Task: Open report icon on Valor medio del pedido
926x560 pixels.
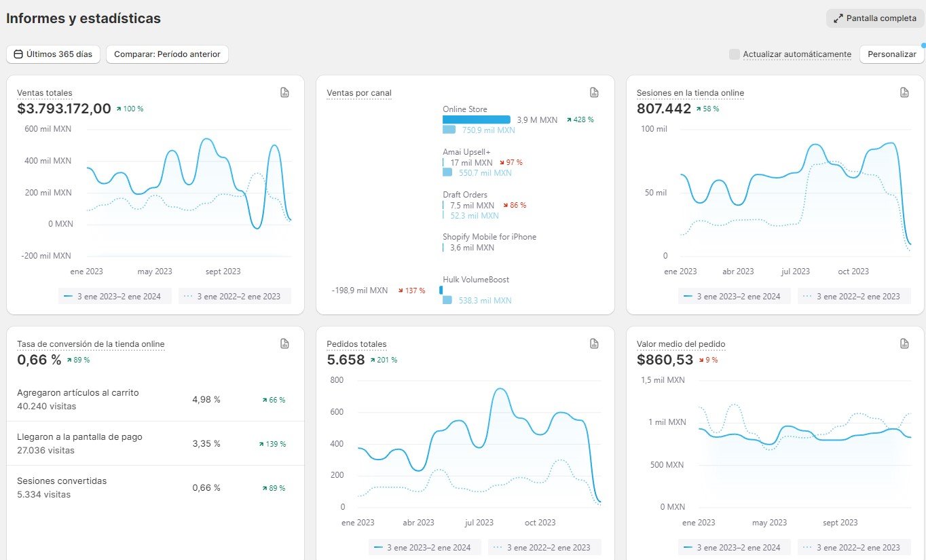Action: (904, 343)
